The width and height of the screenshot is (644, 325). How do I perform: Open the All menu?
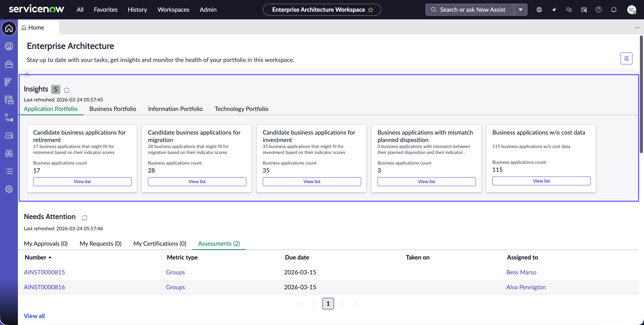(x=80, y=9)
